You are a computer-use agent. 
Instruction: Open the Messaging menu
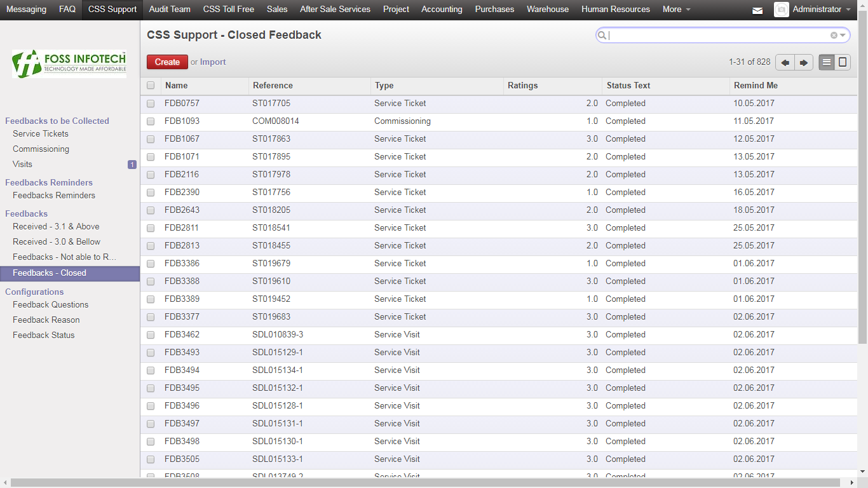pos(26,10)
